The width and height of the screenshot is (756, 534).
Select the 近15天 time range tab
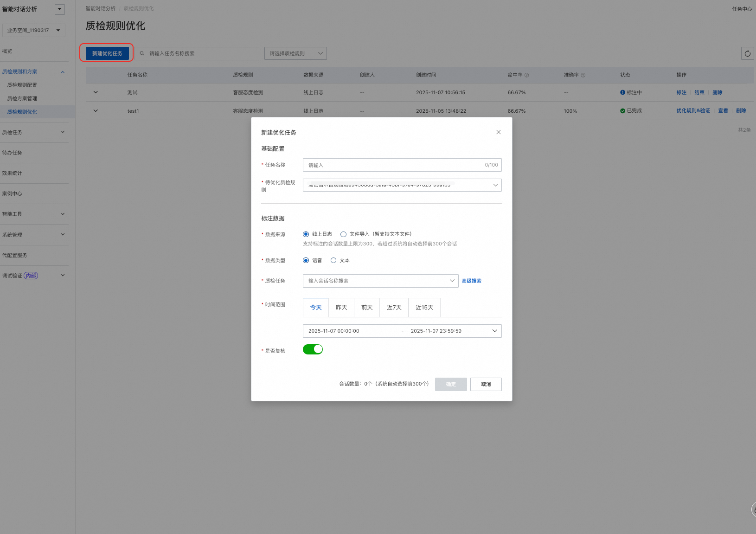(x=424, y=308)
